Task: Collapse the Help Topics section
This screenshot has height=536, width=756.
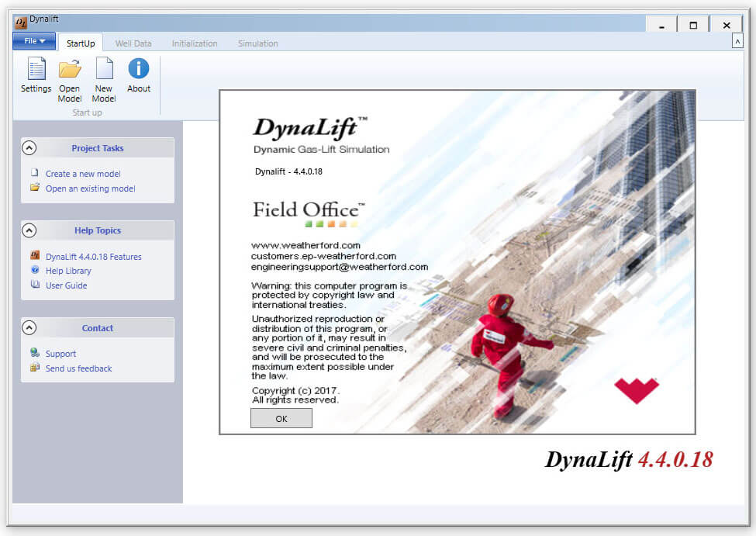Action: pos(29,230)
